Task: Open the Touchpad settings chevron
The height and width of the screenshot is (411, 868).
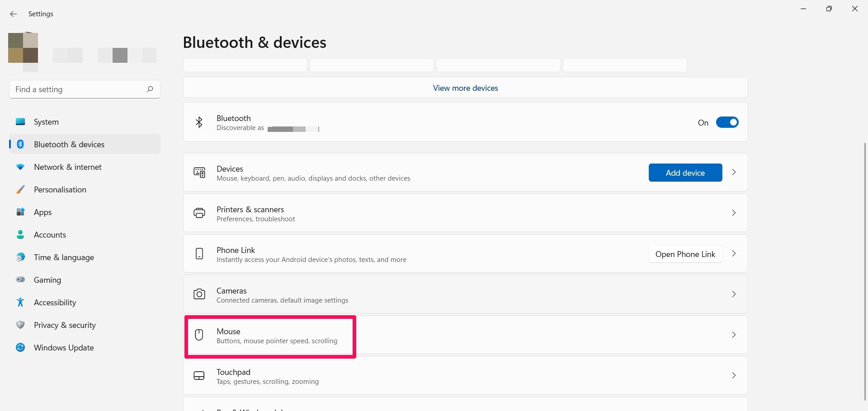Action: tap(734, 375)
